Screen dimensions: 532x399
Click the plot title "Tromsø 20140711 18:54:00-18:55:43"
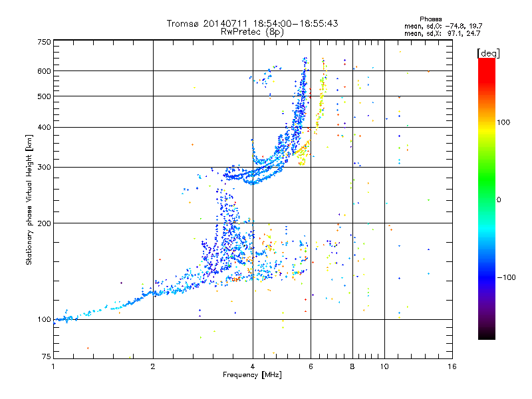coord(253,23)
